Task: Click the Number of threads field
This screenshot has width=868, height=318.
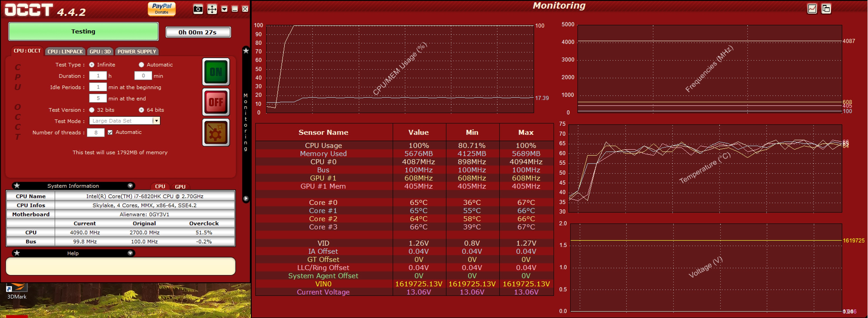Action: click(96, 133)
